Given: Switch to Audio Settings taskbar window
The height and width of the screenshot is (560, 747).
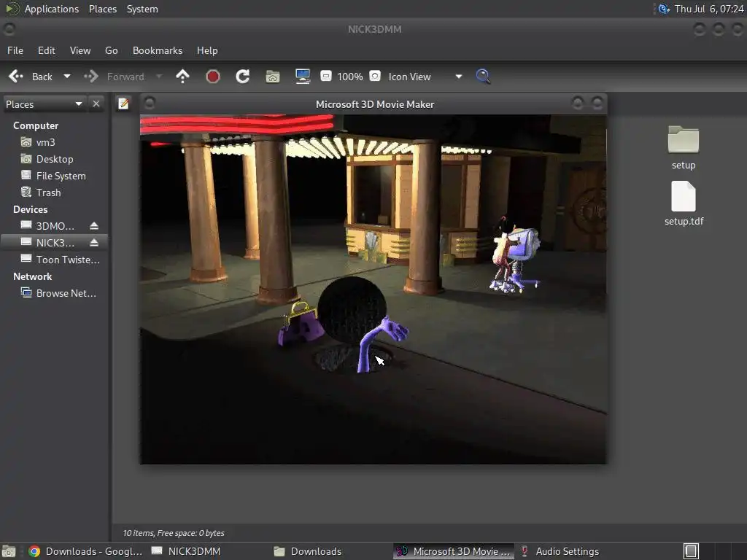Looking at the screenshot, I should pyautogui.click(x=560, y=551).
